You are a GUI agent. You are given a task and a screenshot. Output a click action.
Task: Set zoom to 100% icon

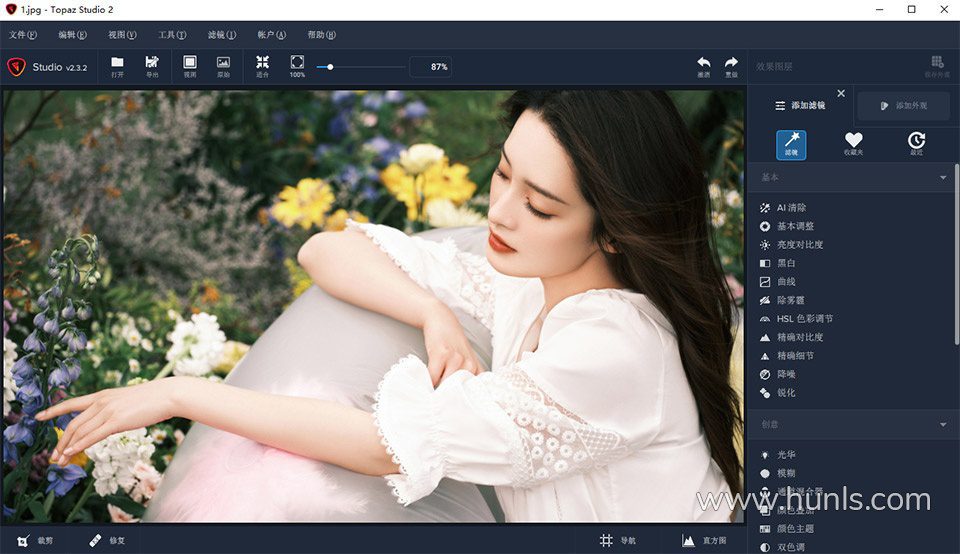tap(297, 65)
